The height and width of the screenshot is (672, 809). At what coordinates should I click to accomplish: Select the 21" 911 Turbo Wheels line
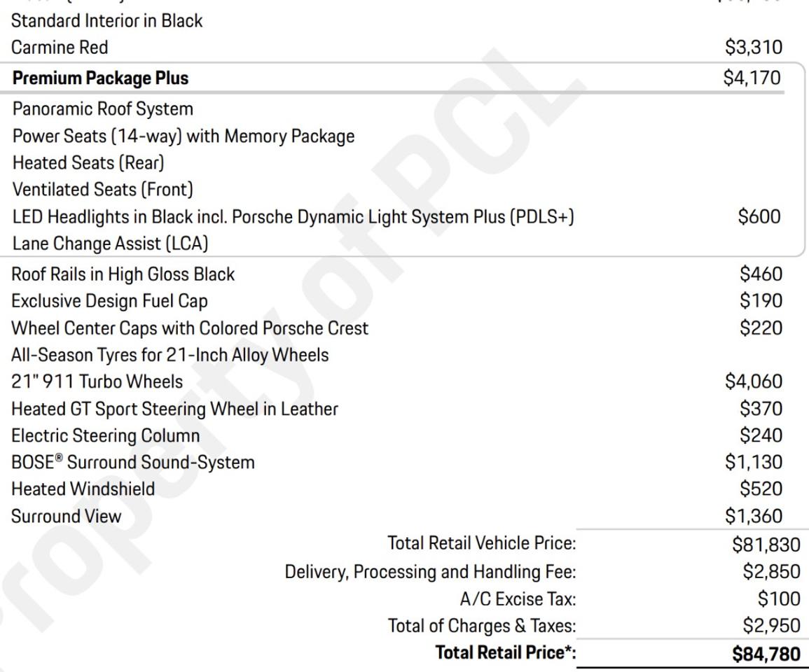point(97,381)
